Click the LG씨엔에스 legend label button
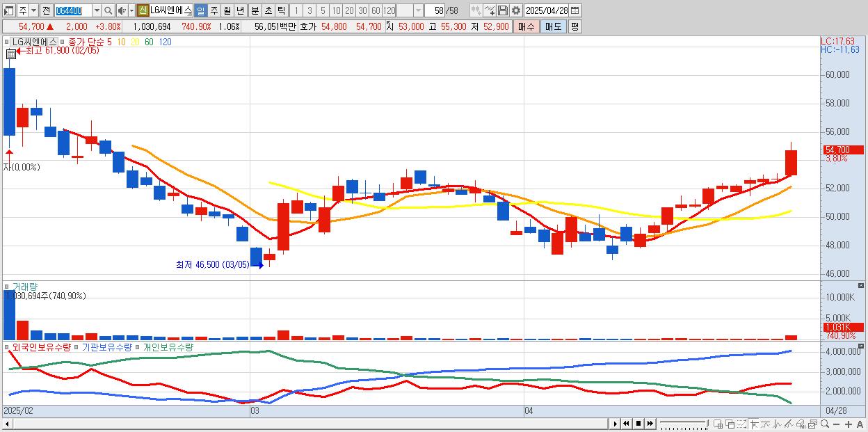The image size is (868, 432). pyautogui.click(x=35, y=42)
